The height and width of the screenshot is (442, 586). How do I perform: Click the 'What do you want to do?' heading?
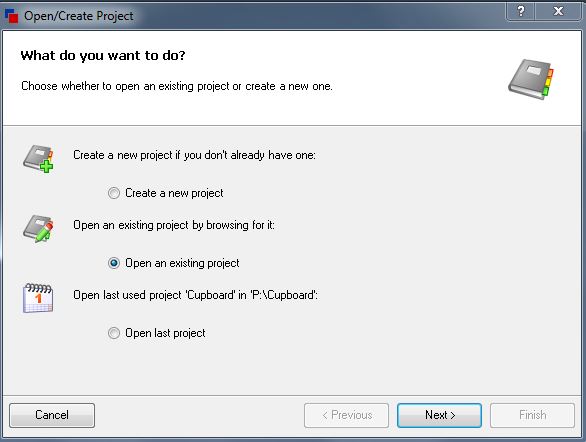(103, 56)
